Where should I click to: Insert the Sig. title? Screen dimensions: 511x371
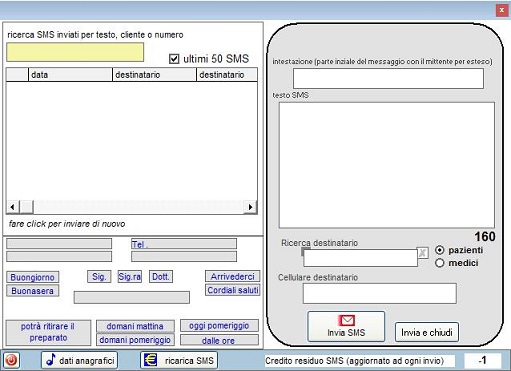click(x=99, y=277)
